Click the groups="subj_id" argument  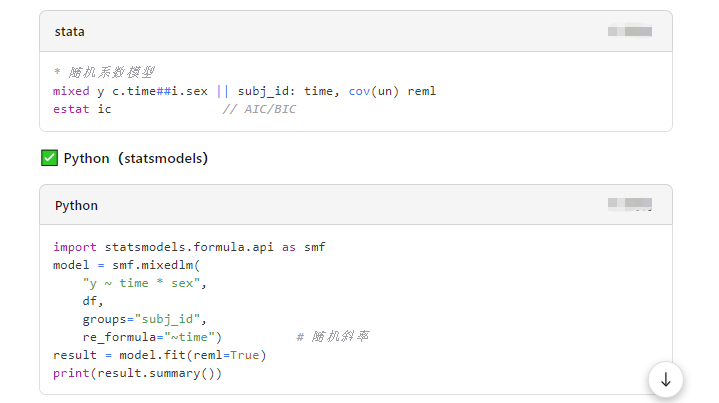pyautogui.click(x=145, y=319)
